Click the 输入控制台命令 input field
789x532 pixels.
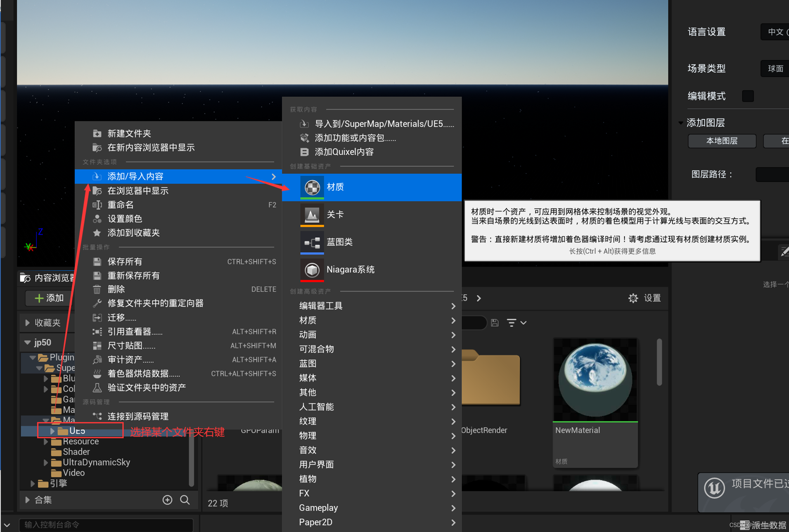pyautogui.click(x=106, y=525)
